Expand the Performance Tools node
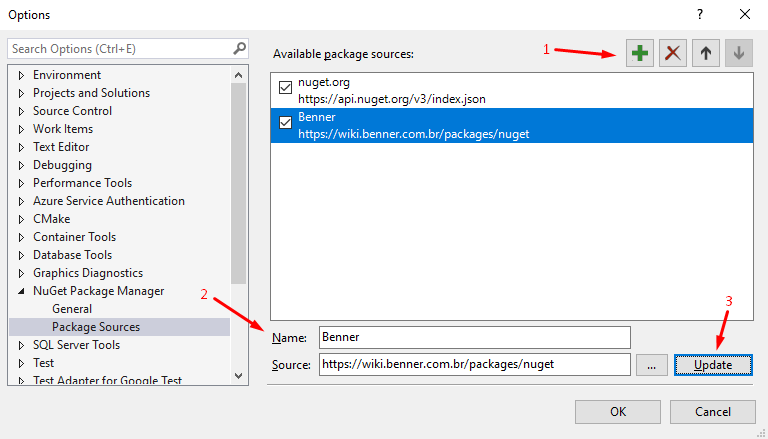 click(21, 183)
